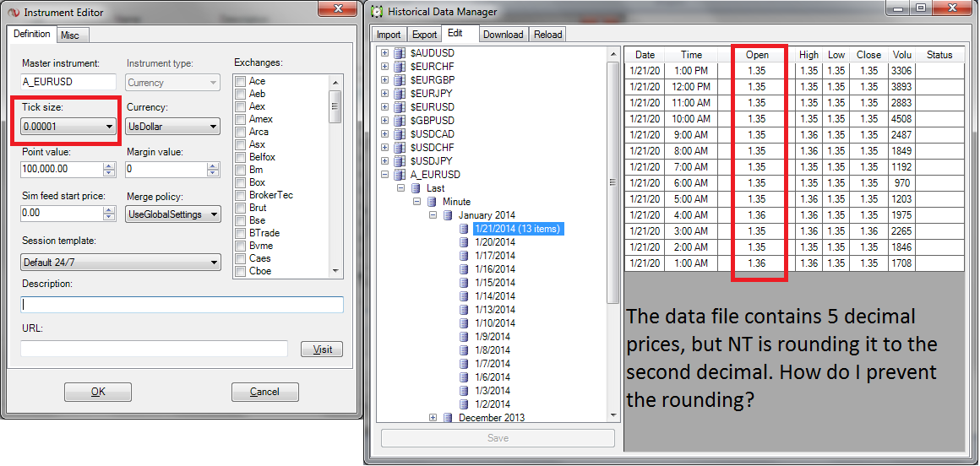This screenshot has height=466, width=980.
Task: Select the Definition tab
Action: [x=32, y=34]
